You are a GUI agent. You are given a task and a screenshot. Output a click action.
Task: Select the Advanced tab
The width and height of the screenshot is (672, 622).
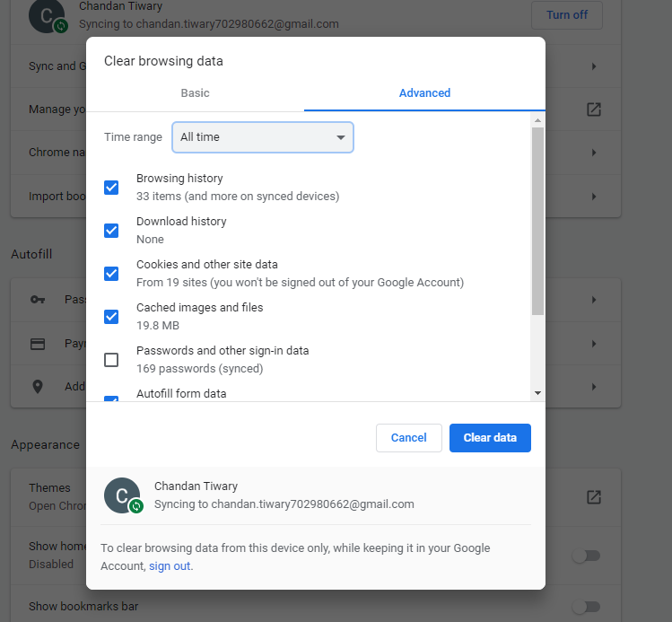coord(424,93)
